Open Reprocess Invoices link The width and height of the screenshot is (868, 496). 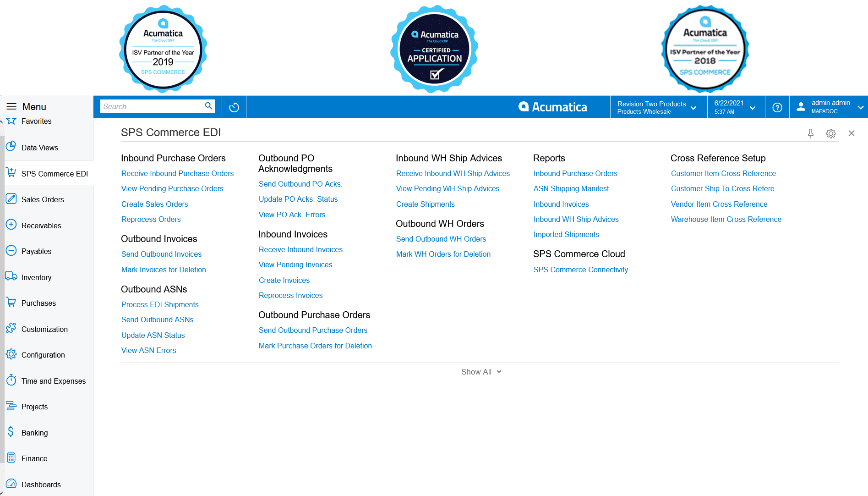(290, 295)
